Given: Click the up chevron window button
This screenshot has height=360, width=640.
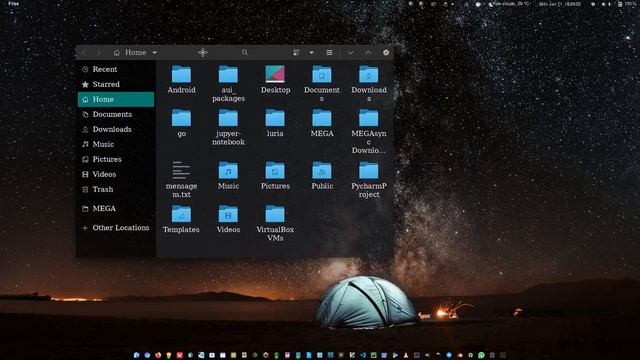Looking at the screenshot, I should click(x=368, y=53).
